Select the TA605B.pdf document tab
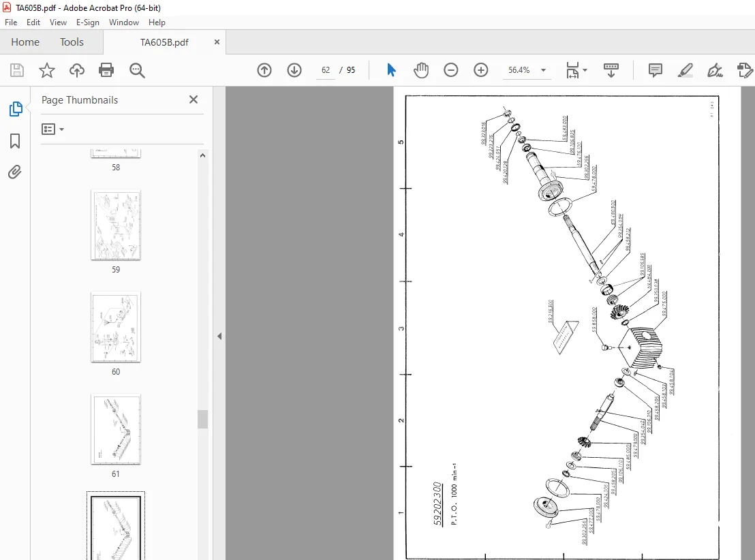 164,42
